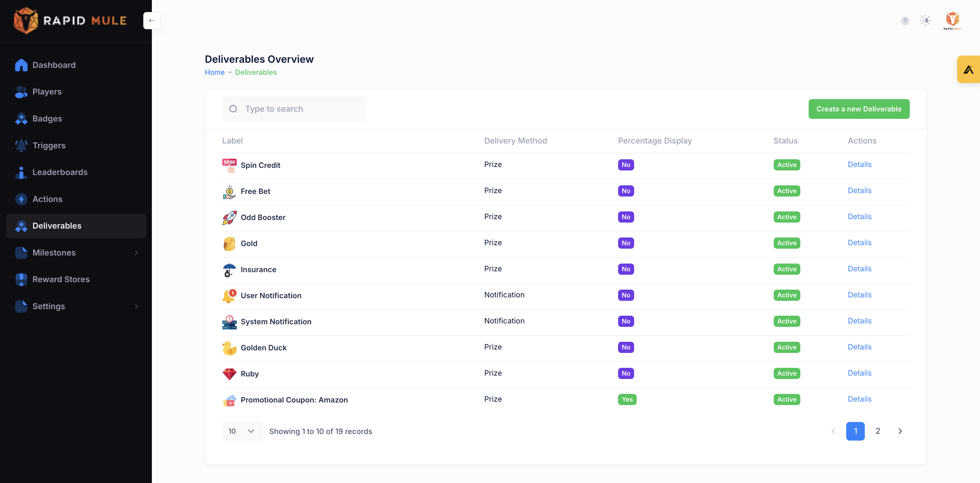Image resolution: width=980 pixels, height=483 pixels.
Task: Click the next page arrow
Action: [900, 431]
